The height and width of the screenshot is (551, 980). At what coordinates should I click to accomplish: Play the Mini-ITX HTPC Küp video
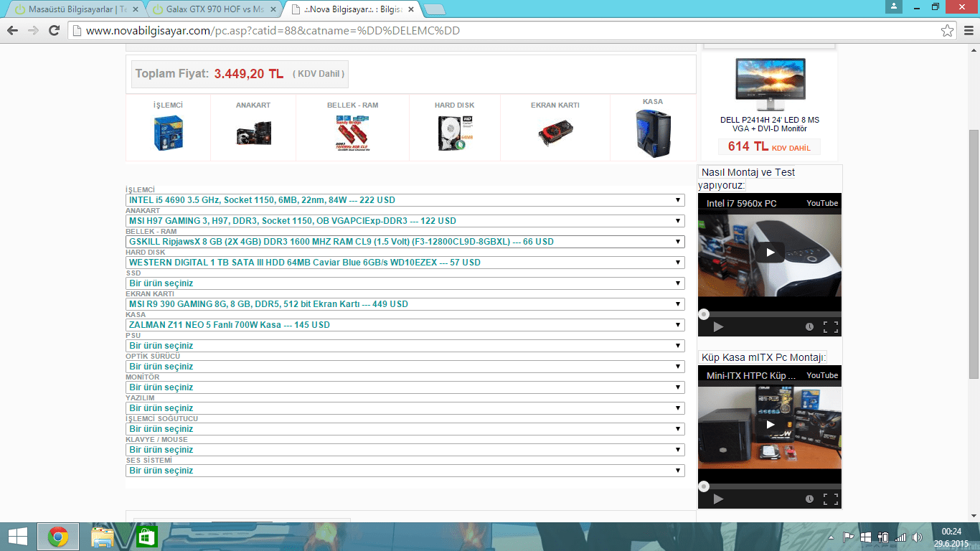[x=770, y=424]
